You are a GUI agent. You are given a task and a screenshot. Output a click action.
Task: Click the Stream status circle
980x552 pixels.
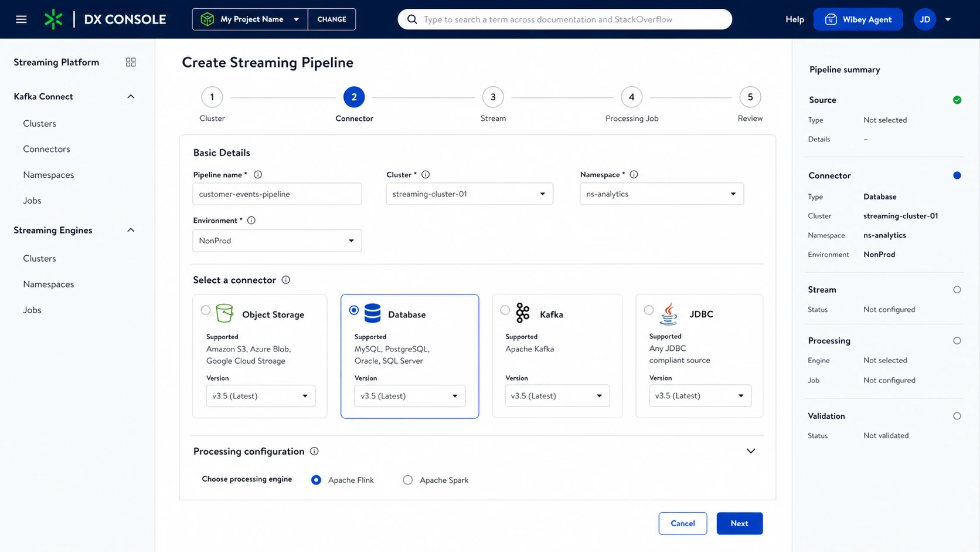click(x=957, y=290)
